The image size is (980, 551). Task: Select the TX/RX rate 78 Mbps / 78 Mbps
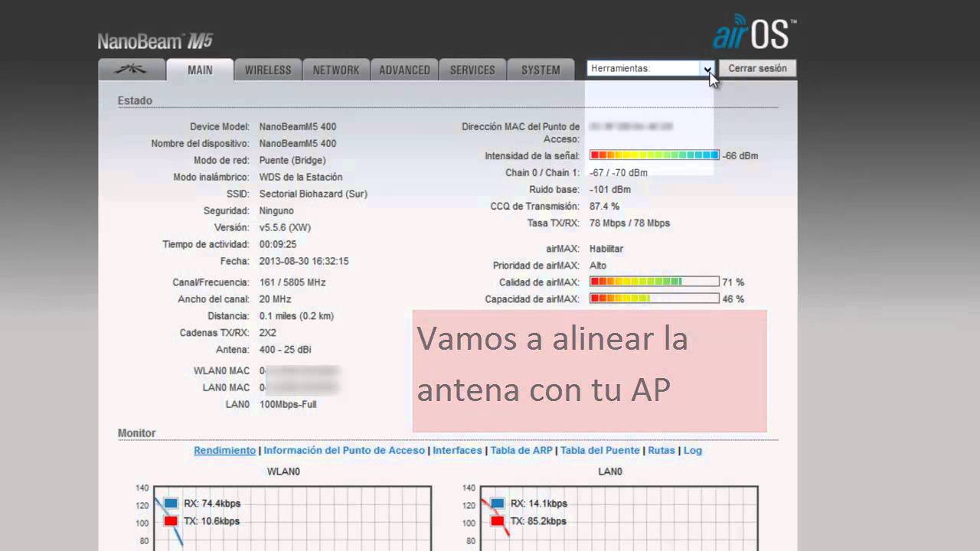point(629,223)
